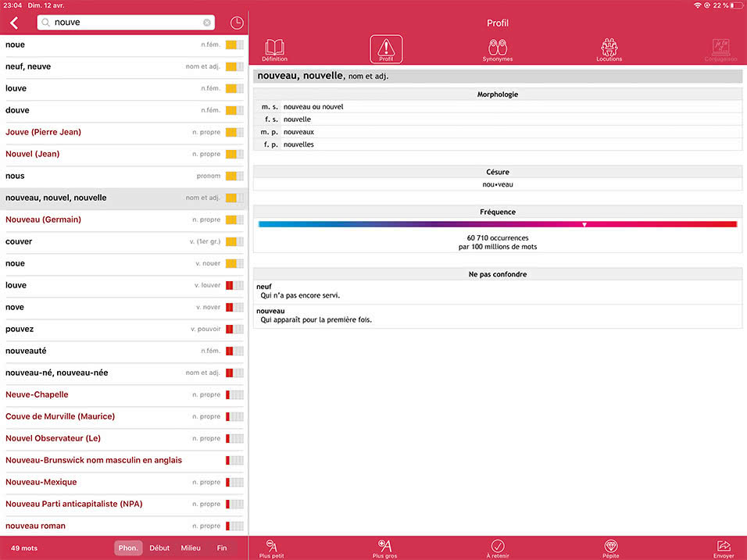Select Phon. search mode
The height and width of the screenshot is (560, 747).
pos(128,548)
